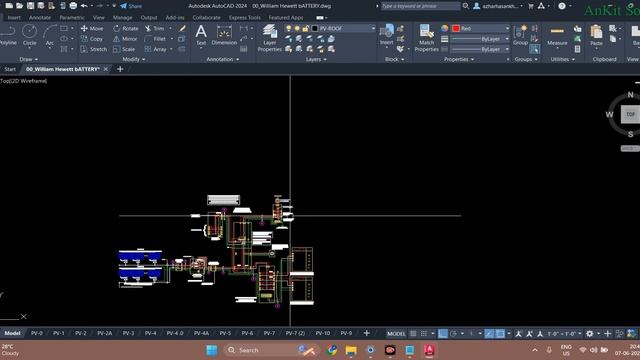
Task: Select the Arc draw tool
Action: (x=50, y=35)
